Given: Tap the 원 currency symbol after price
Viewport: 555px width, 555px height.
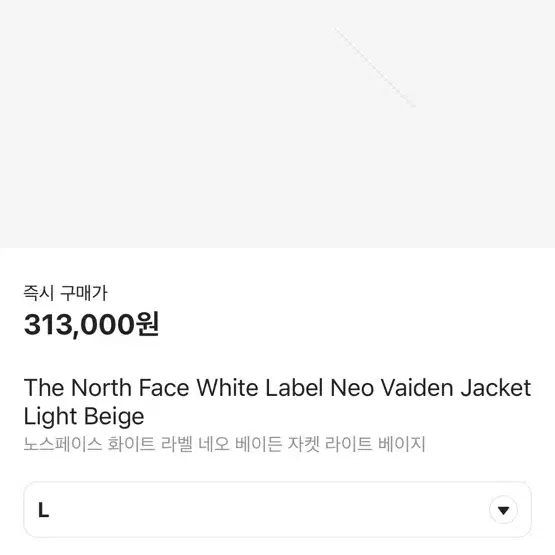Looking at the screenshot, I should click(x=148, y=325).
